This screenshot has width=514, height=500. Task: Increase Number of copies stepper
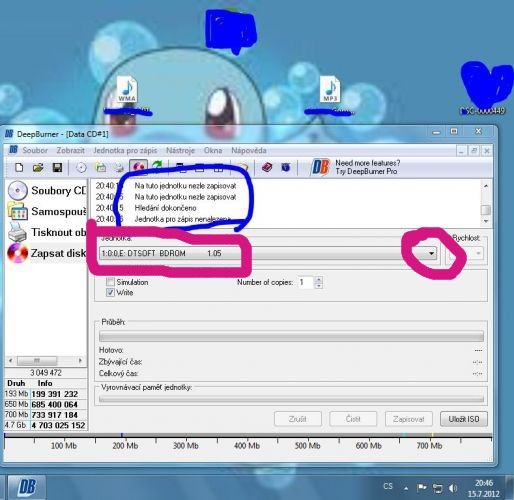319,280
